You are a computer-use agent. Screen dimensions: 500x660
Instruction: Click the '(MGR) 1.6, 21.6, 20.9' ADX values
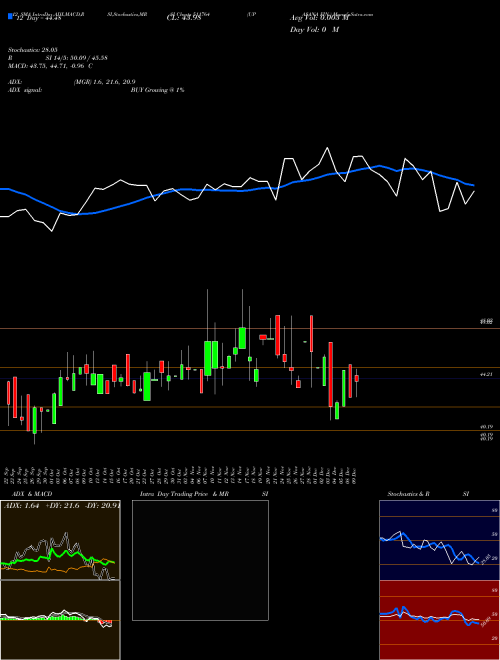pyautogui.click(x=104, y=82)
